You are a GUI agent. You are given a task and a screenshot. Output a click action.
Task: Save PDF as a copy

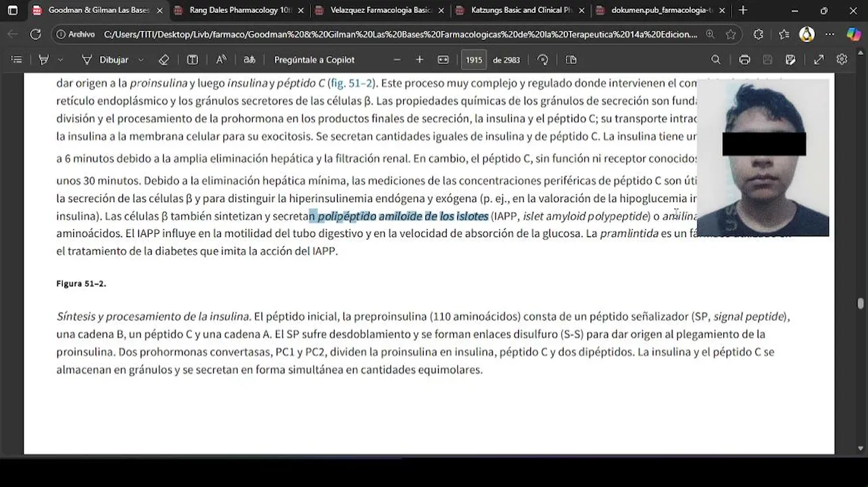(790, 60)
